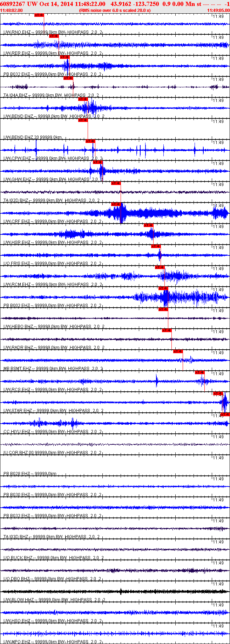Click the UW.CPW EHZ station label
The height and width of the screenshot is (644, 230).
point(17,158)
